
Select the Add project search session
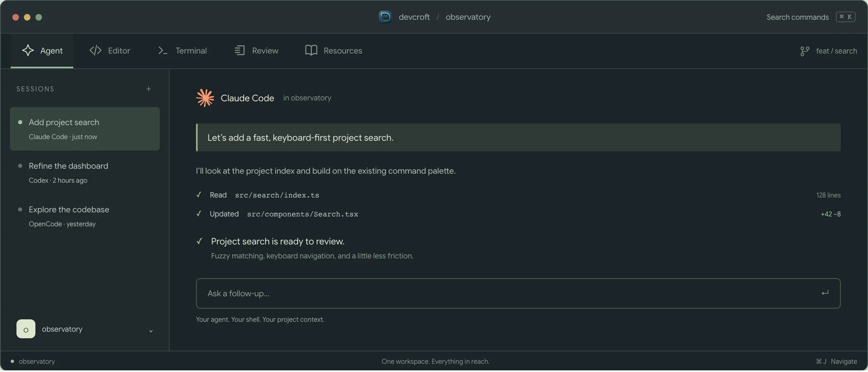pyautogui.click(x=85, y=129)
